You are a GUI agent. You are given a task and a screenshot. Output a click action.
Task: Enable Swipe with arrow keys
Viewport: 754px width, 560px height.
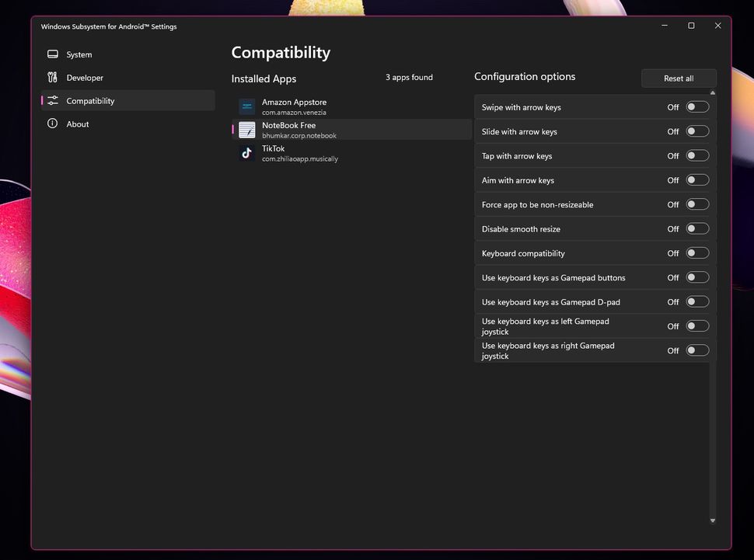697,107
